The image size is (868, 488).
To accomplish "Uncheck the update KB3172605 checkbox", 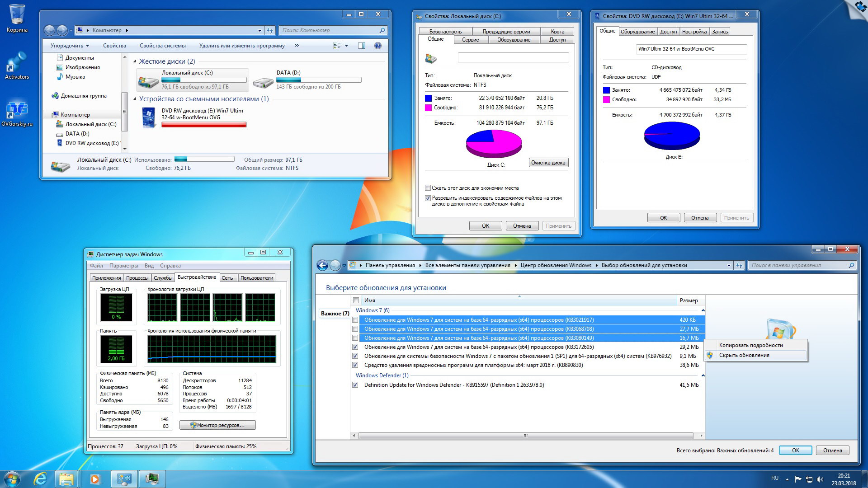I will 355,347.
